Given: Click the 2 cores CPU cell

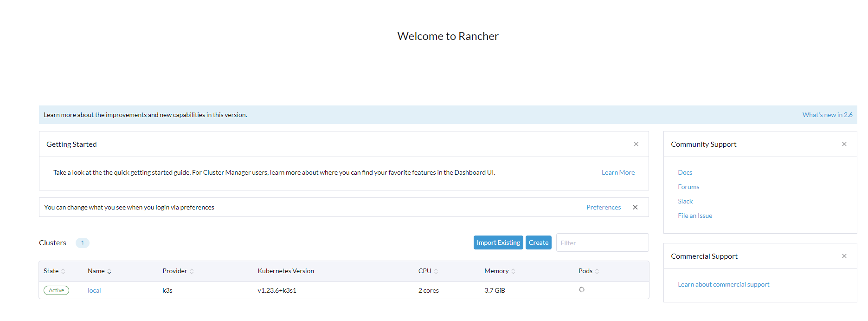Looking at the screenshot, I should click(428, 290).
